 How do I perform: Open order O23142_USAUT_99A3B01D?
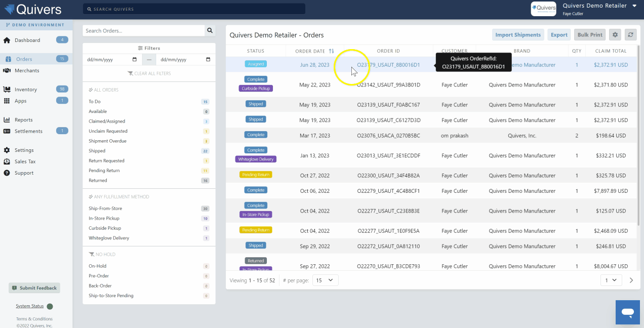pyautogui.click(x=388, y=85)
